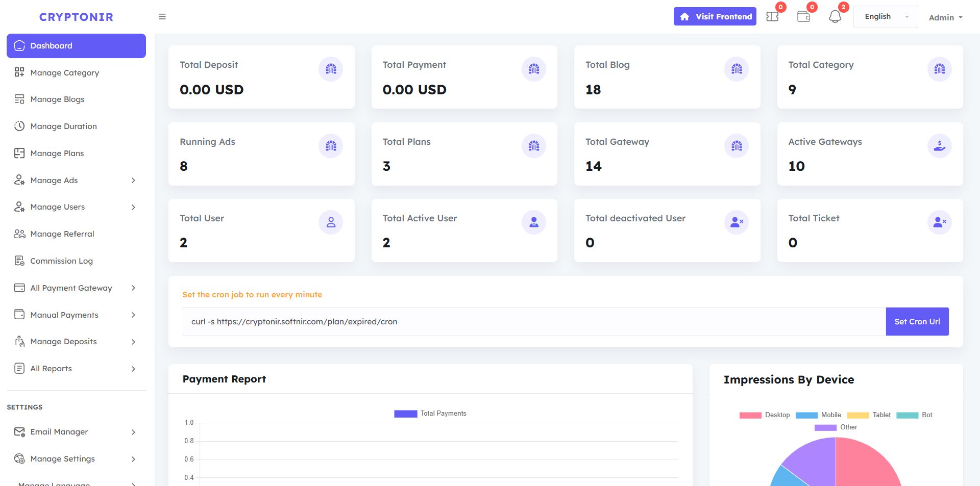This screenshot has height=486, width=980.
Task: Click the Active Gateways card icon
Action: 939,146
